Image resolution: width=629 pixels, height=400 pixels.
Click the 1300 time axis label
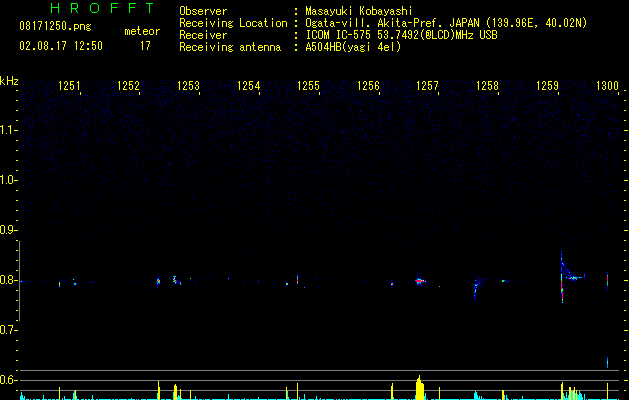[607, 86]
